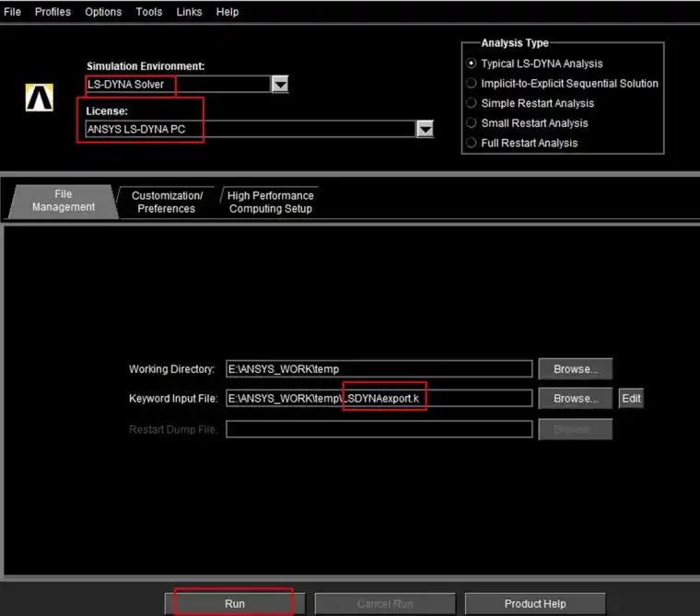The image size is (700, 616).
Task: Click the Restart Dump File field
Action: coord(379,429)
